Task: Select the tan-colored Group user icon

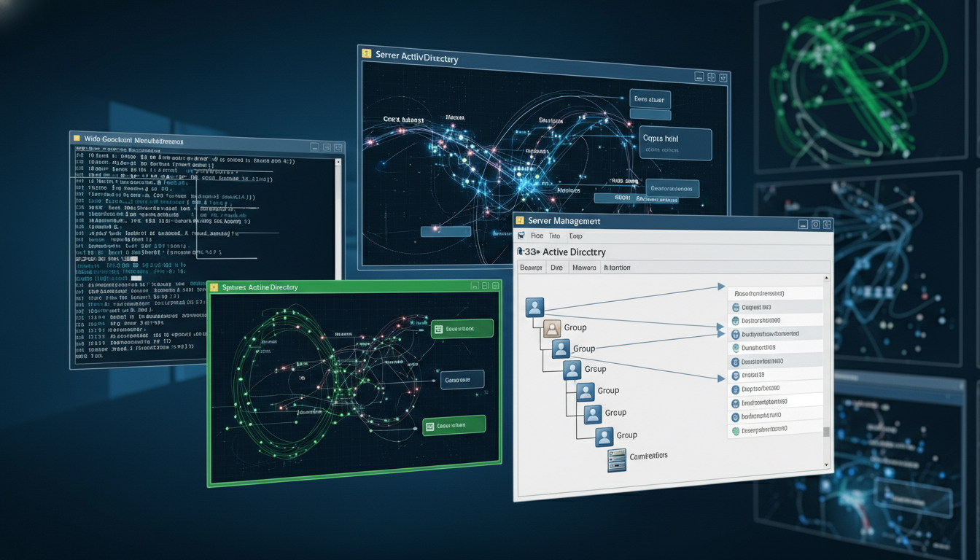Action: [x=552, y=328]
